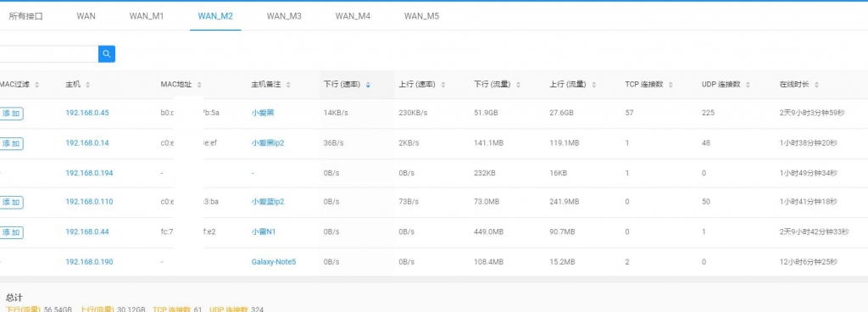Sort by 上行 (流量) column arrows
Viewport: 868px width, 312px height.
pos(594,85)
